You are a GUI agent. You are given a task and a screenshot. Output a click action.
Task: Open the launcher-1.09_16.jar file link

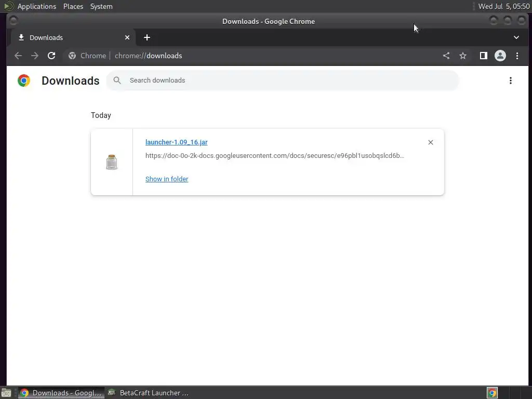pyautogui.click(x=177, y=142)
